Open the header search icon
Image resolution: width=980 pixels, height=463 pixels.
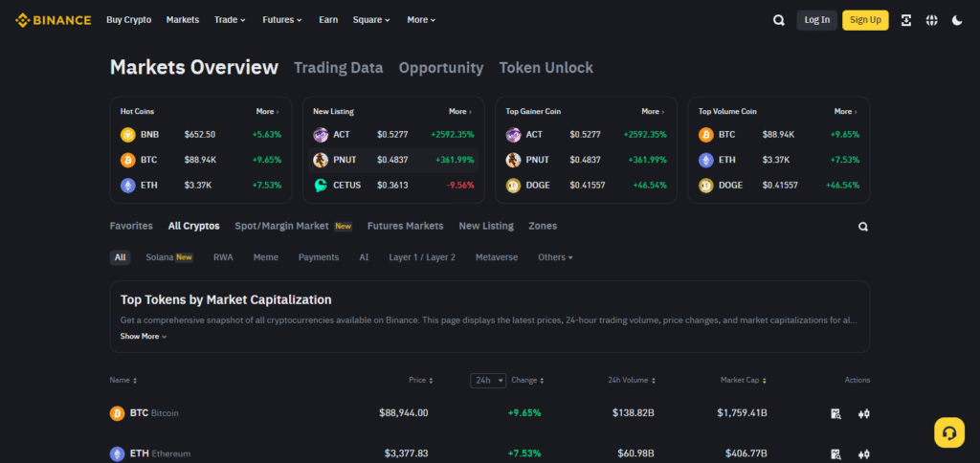[x=779, y=20]
